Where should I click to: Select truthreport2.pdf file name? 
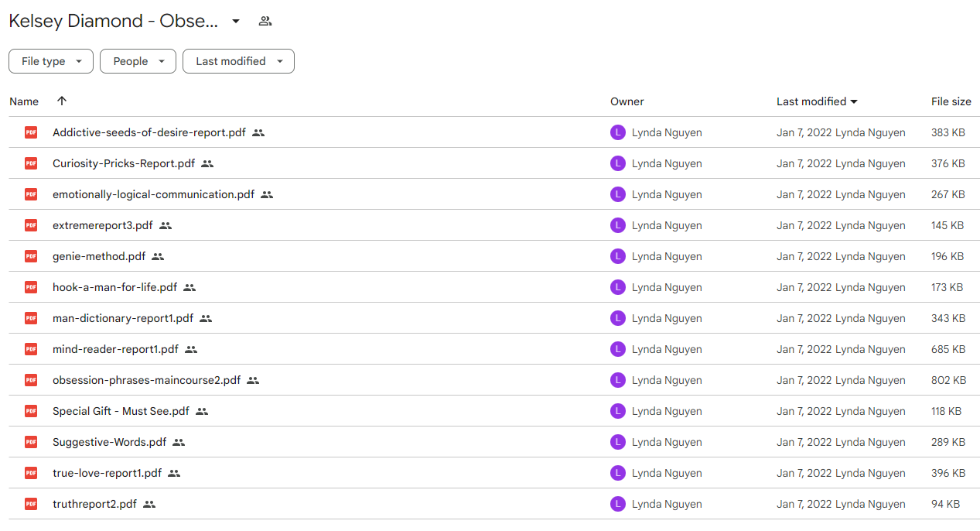[94, 504]
